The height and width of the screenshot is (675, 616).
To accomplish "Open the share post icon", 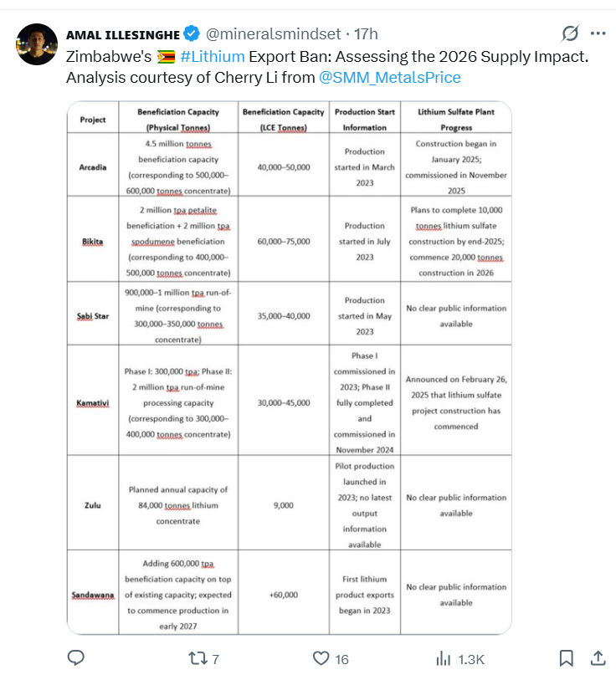I will click(x=598, y=658).
